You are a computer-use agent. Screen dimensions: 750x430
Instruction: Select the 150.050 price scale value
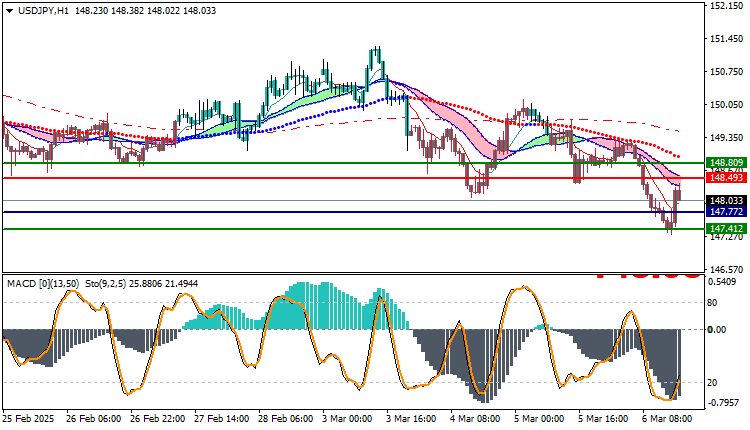[x=727, y=105]
